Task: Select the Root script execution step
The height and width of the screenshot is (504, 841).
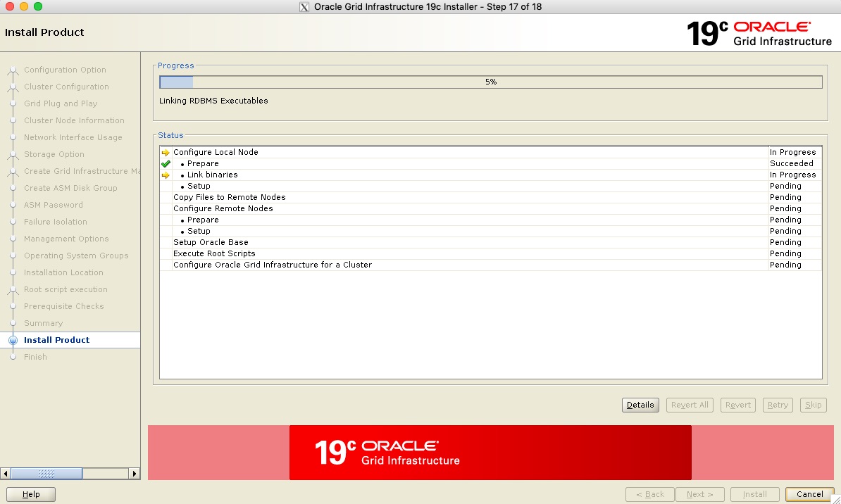Action: 66,289
